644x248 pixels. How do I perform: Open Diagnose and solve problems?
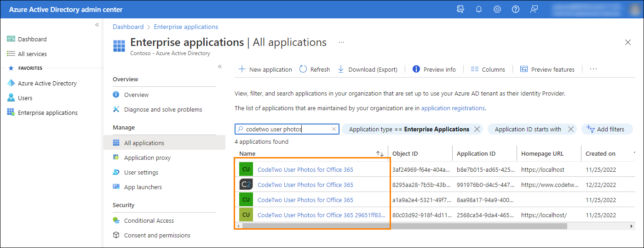click(164, 109)
